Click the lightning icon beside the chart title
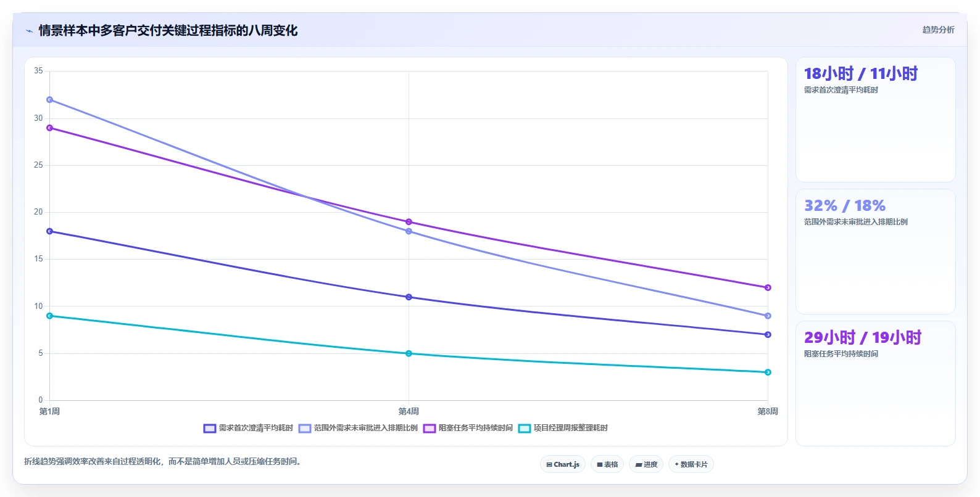980x497 pixels. click(29, 31)
